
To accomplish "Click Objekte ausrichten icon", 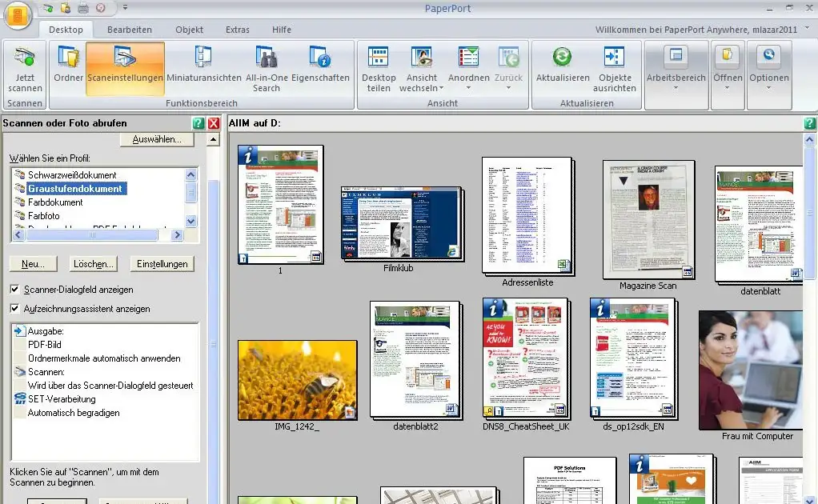I will click(x=615, y=59).
